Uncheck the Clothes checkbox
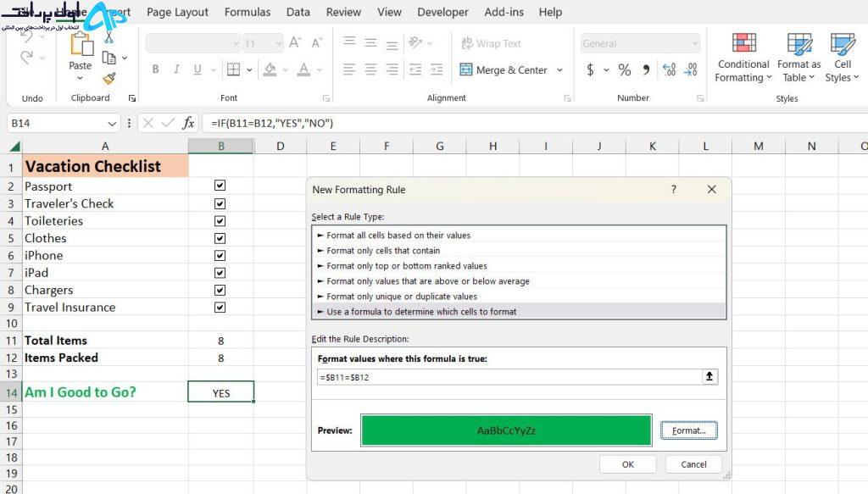 (x=220, y=238)
